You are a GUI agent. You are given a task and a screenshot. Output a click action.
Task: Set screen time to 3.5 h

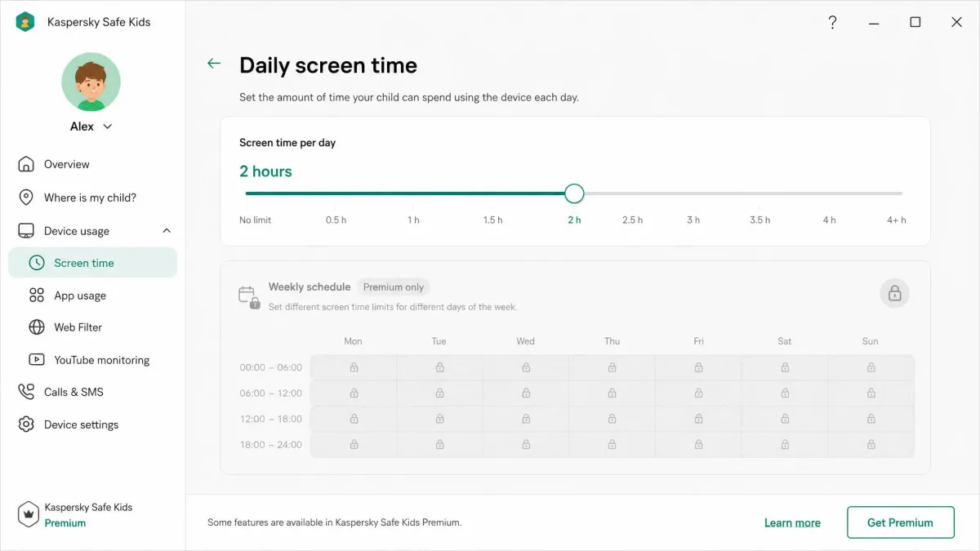tap(759, 220)
